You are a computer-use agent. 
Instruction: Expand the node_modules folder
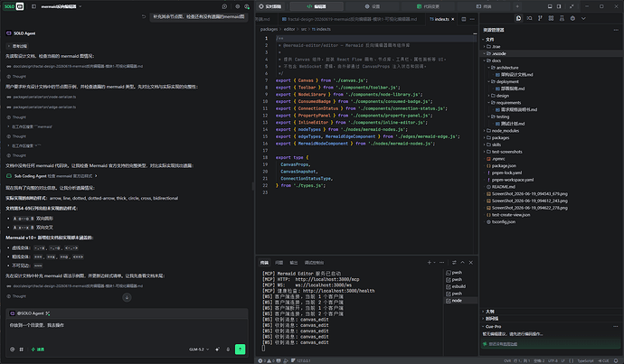click(551, 131)
